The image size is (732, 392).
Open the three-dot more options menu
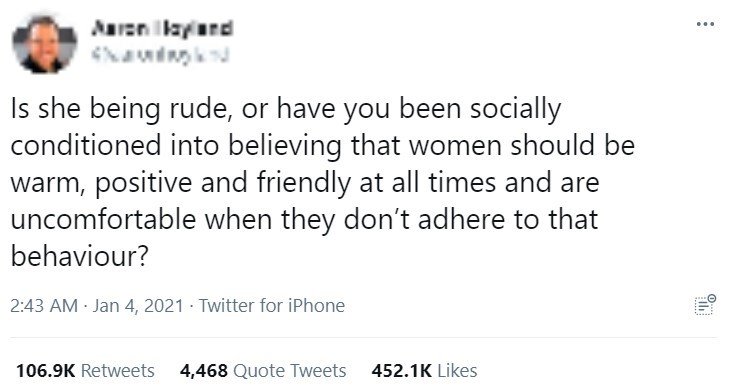(705, 24)
